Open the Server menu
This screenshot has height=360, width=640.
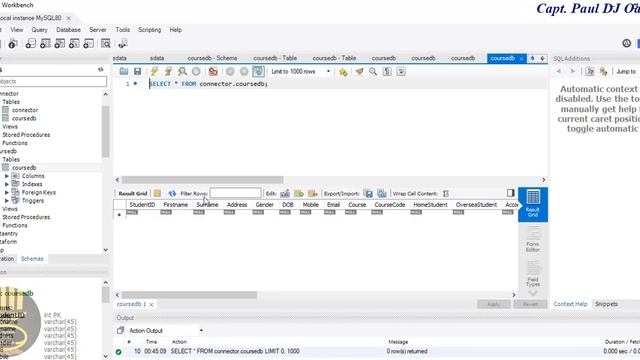tap(98, 30)
